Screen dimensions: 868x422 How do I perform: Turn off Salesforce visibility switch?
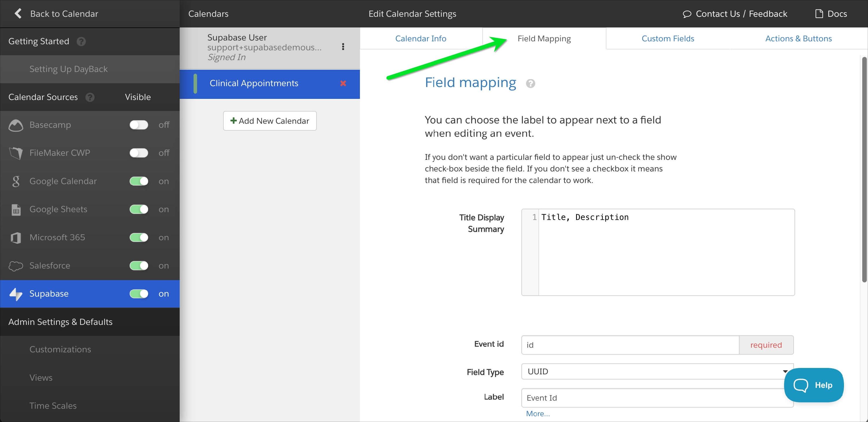pyautogui.click(x=139, y=266)
